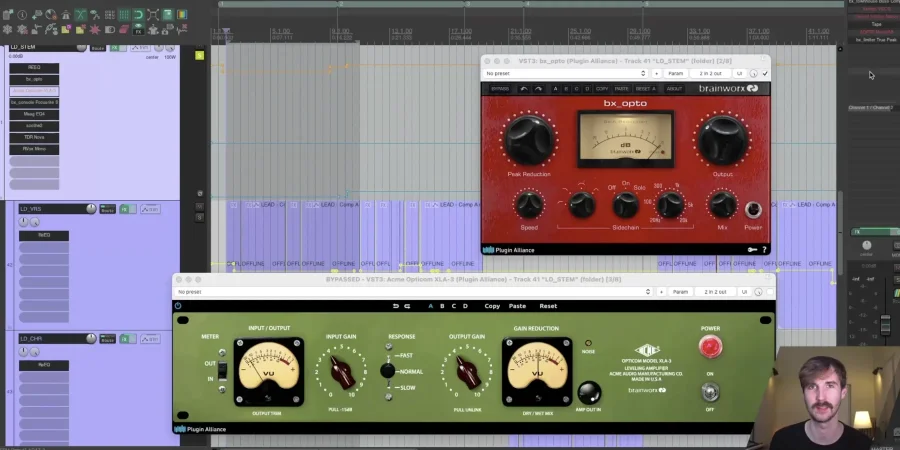
Task: Select setting B in bx_opto
Action: (x=566, y=89)
